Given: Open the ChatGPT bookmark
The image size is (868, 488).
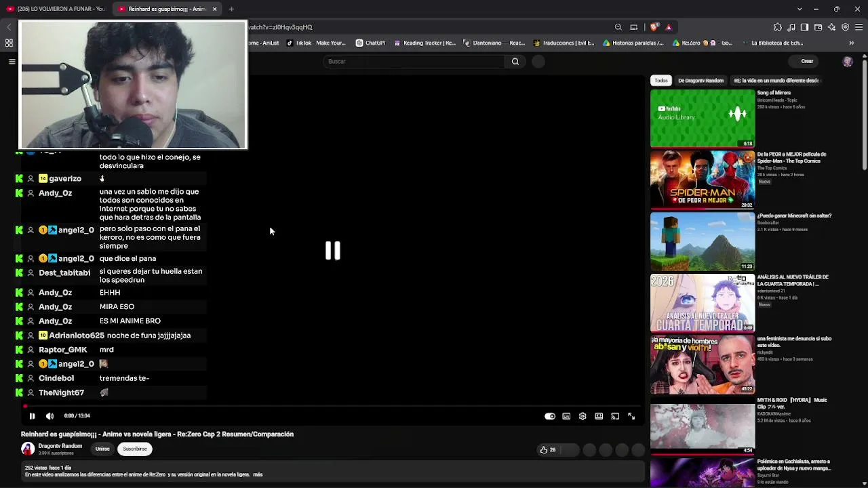Looking at the screenshot, I should pos(371,43).
